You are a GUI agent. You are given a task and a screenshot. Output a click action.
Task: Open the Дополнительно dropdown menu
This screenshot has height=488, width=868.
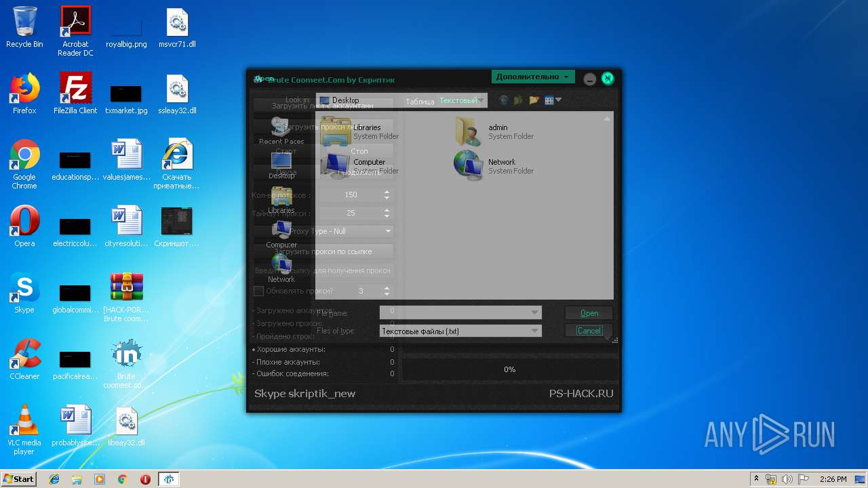click(x=533, y=77)
